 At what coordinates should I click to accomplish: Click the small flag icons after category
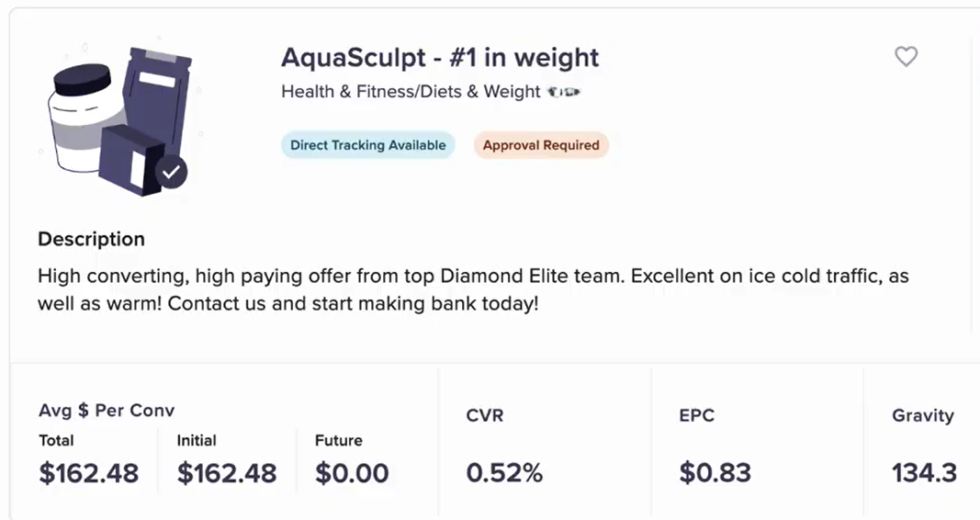pos(565,92)
